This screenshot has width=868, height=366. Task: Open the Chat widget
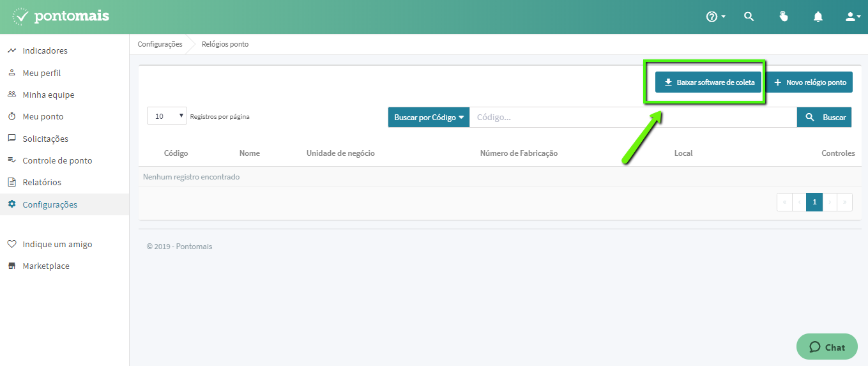pyautogui.click(x=827, y=347)
